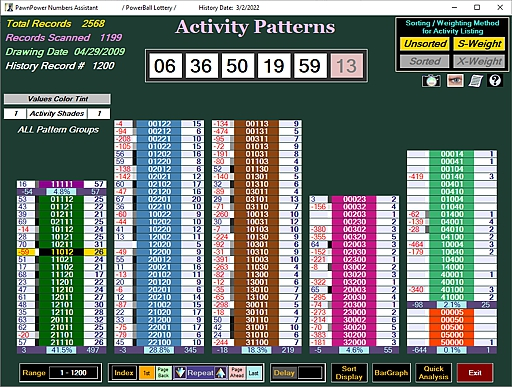Select the S-Weight weighting method
512x387 pixels.
[479, 44]
